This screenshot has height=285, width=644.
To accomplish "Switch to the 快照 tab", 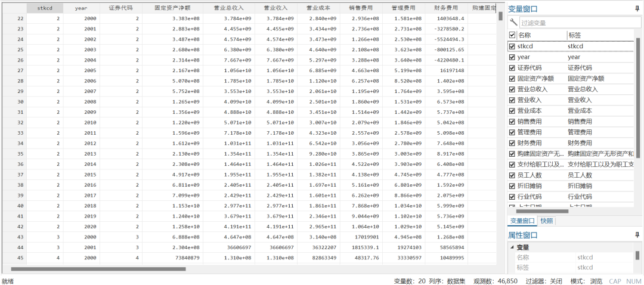I will [547, 221].
